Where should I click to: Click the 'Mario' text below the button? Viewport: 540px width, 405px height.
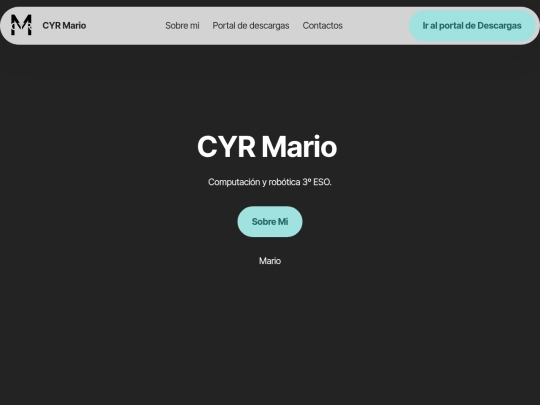[270, 261]
